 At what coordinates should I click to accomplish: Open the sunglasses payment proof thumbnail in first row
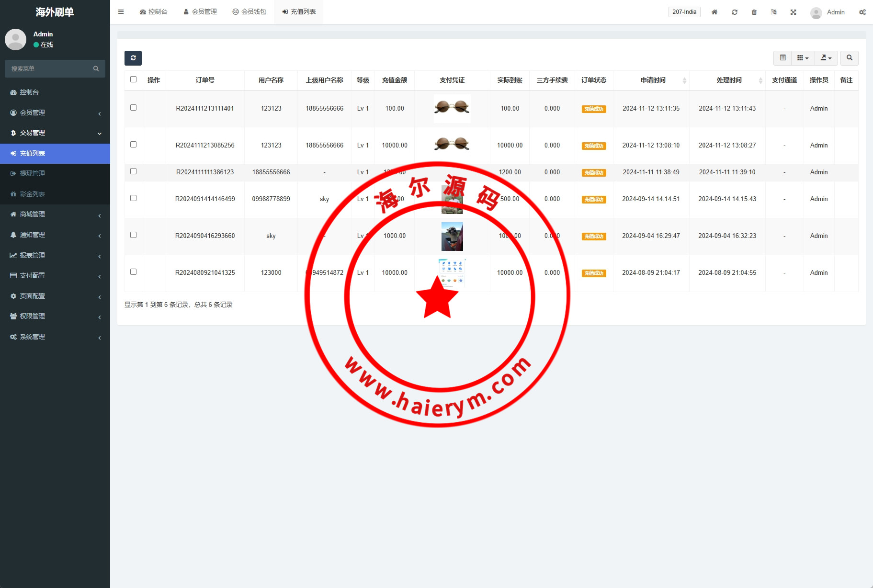452,108
